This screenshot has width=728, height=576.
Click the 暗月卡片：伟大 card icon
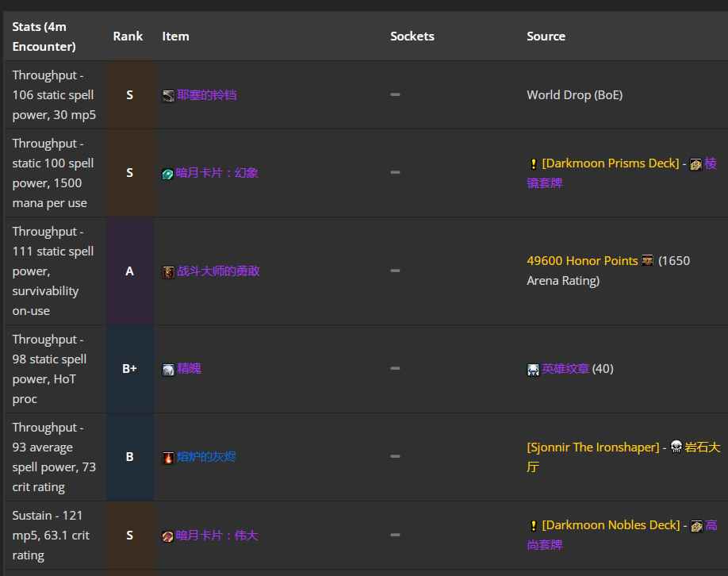(167, 536)
